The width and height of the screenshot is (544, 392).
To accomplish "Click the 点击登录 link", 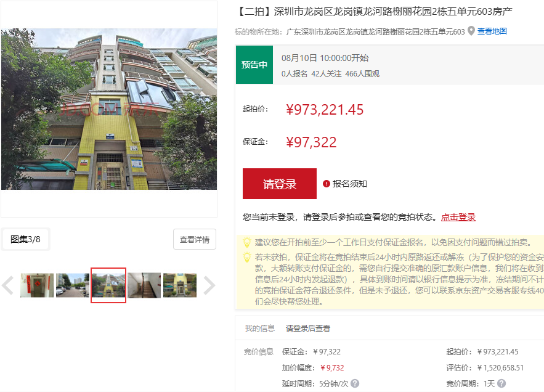I will [458, 217].
